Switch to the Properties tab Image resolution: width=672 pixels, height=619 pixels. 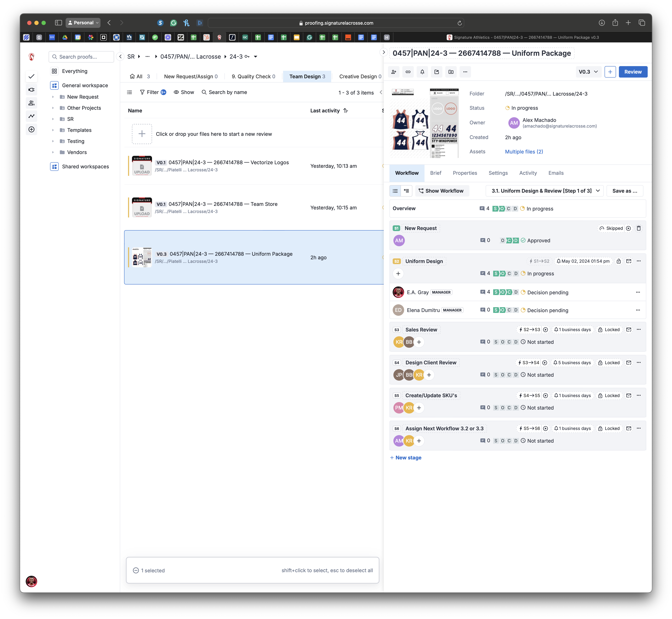[x=465, y=173]
